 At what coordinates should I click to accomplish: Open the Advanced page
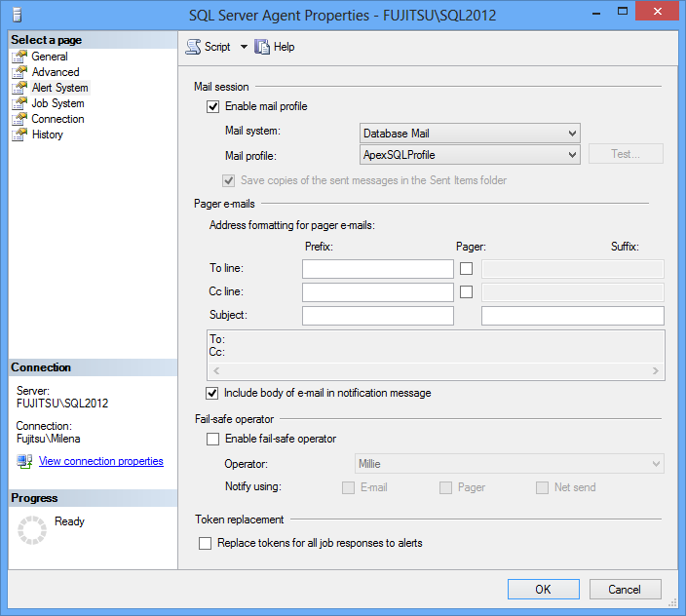click(x=56, y=72)
